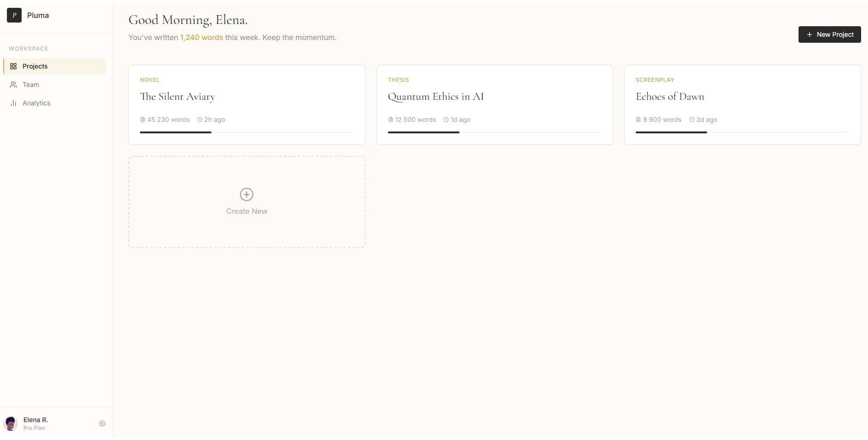Image resolution: width=868 pixels, height=440 pixels.
Task: Open Quantum Ethics in AI thesis
Action: tap(435, 97)
